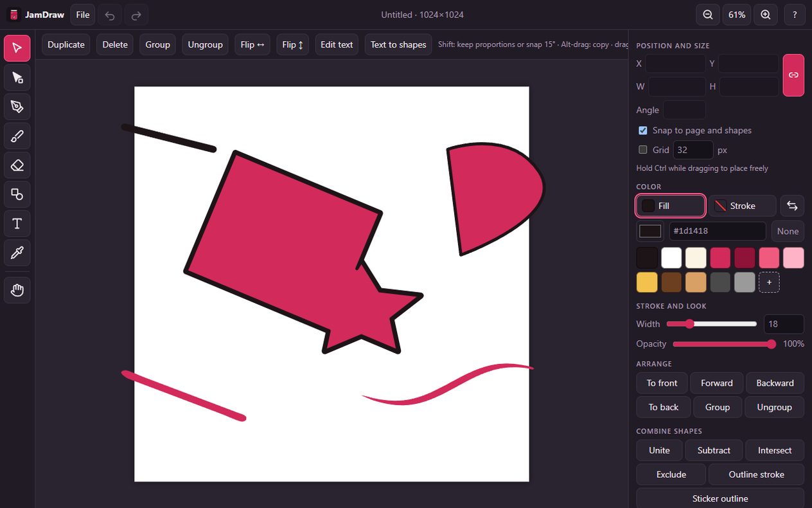Select the Fill color mode
Viewport: 812px width, 508px height.
671,206
